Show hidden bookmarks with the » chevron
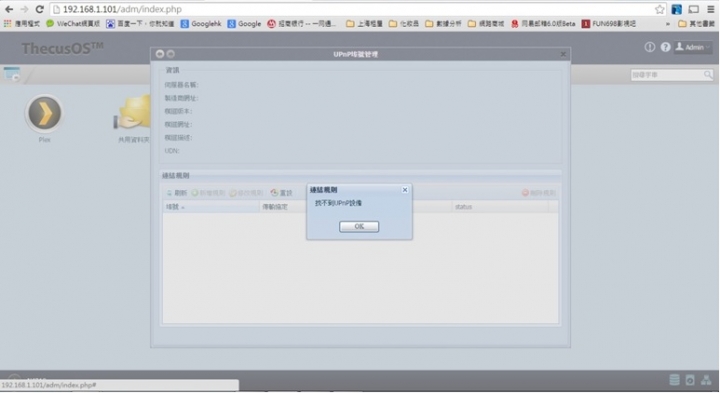The width and height of the screenshot is (720, 393). 668,23
